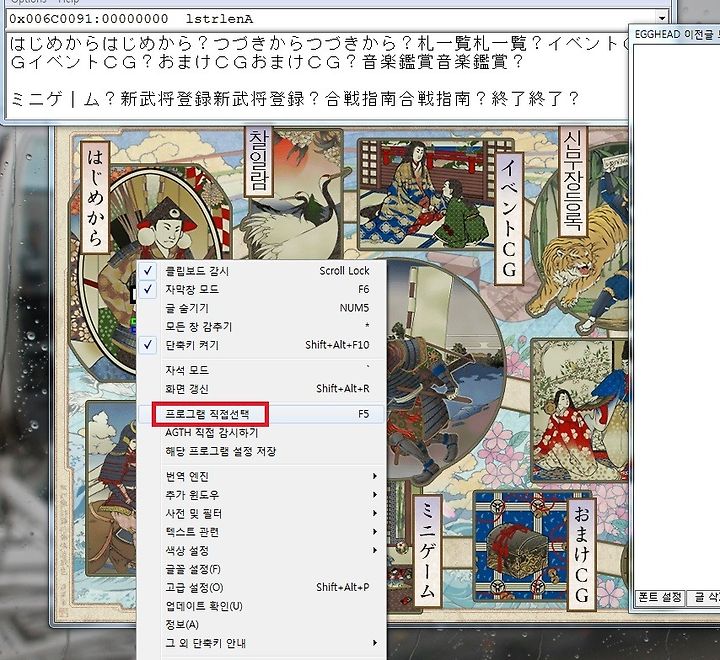Image resolution: width=720 pixels, height=660 pixels.
Task: Expand 사전 및 필터 submenu
Action: pos(261,513)
